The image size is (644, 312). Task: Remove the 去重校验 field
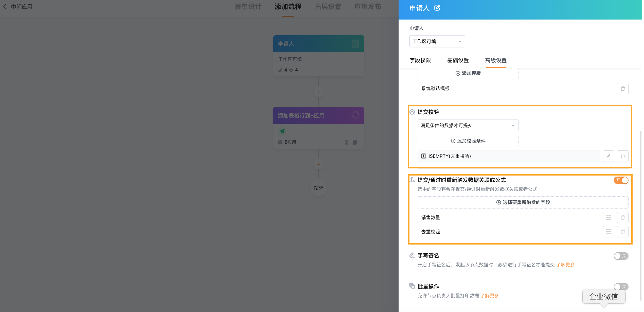coord(623,232)
